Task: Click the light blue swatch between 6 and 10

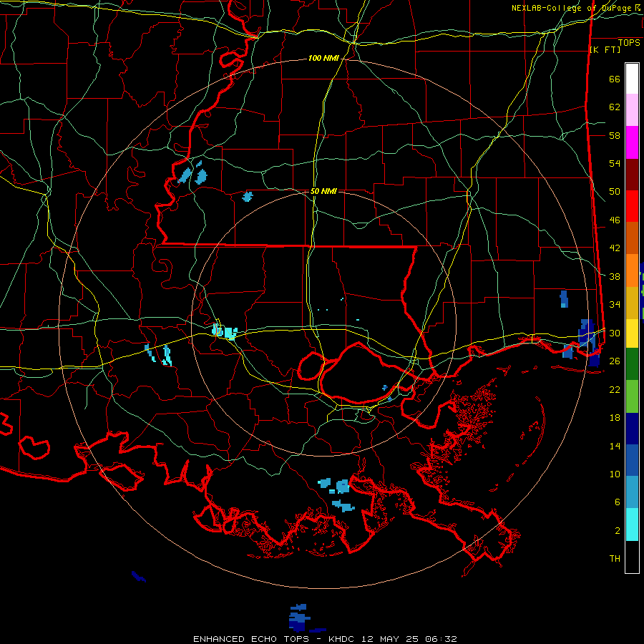Action: (x=632, y=492)
